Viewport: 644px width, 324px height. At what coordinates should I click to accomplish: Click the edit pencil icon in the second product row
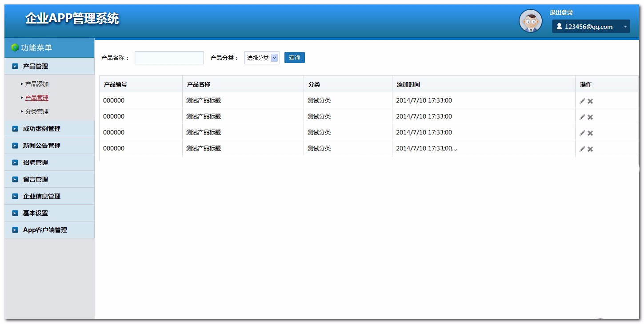pyautogui.click(x=582, y=117)
